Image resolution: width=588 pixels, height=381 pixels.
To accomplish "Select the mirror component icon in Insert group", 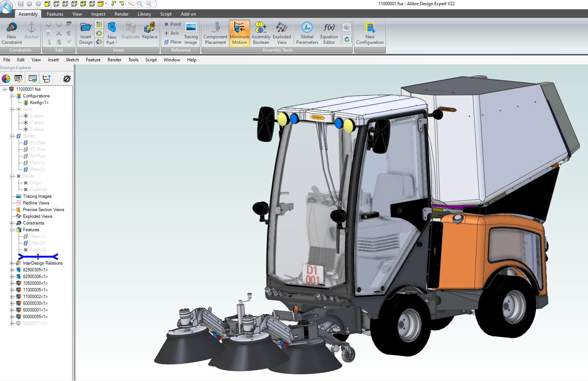I will (x=99, y=42).
